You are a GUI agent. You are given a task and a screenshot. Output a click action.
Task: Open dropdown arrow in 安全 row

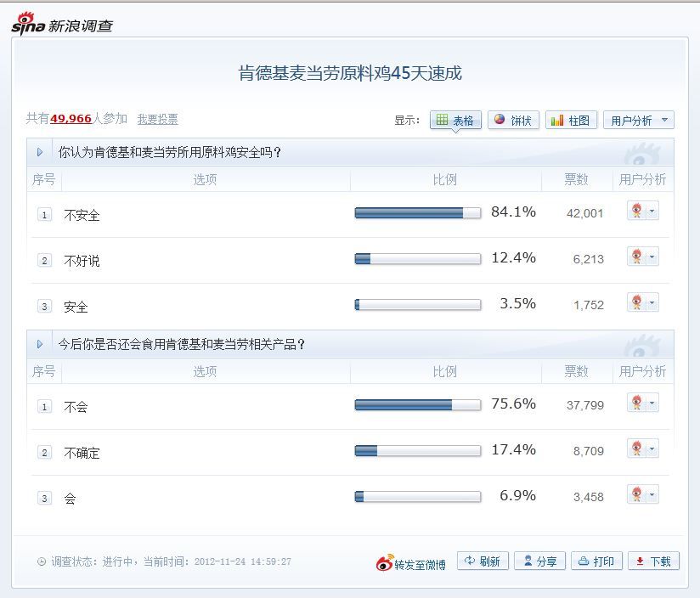tap(652, 302)
